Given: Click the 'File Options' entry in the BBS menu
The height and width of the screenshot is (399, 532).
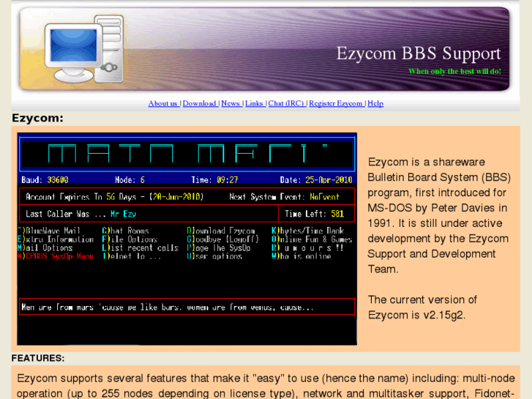Looking at the screenshot, I should click(130, 239).
